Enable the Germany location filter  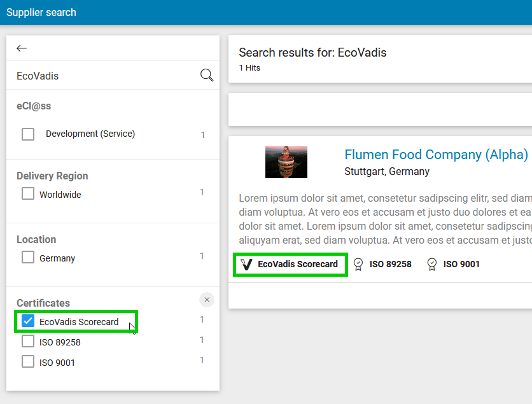[x=27, y=258]
